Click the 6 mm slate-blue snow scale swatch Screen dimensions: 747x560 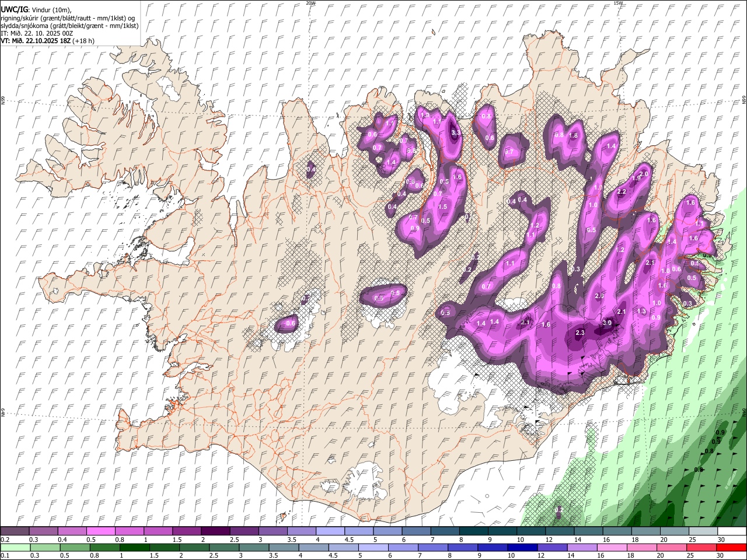(x=416, y=531)
